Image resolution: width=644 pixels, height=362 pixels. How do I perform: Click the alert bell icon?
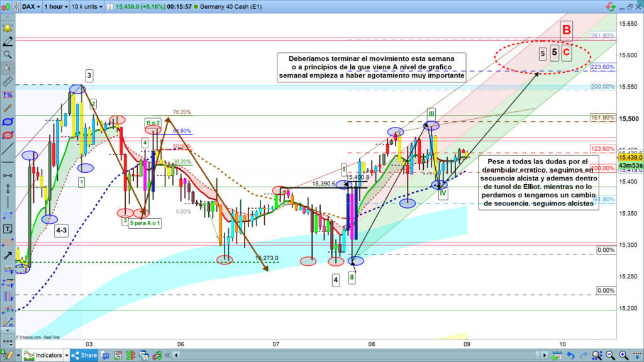8,28
